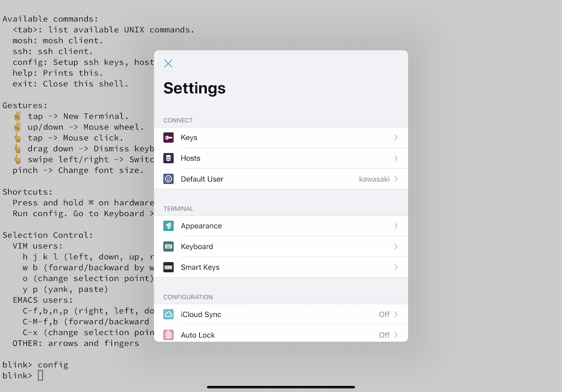Close the Settings panel with the X
Image resolution: width=562 pixels, height=392 pixels.
168,64
